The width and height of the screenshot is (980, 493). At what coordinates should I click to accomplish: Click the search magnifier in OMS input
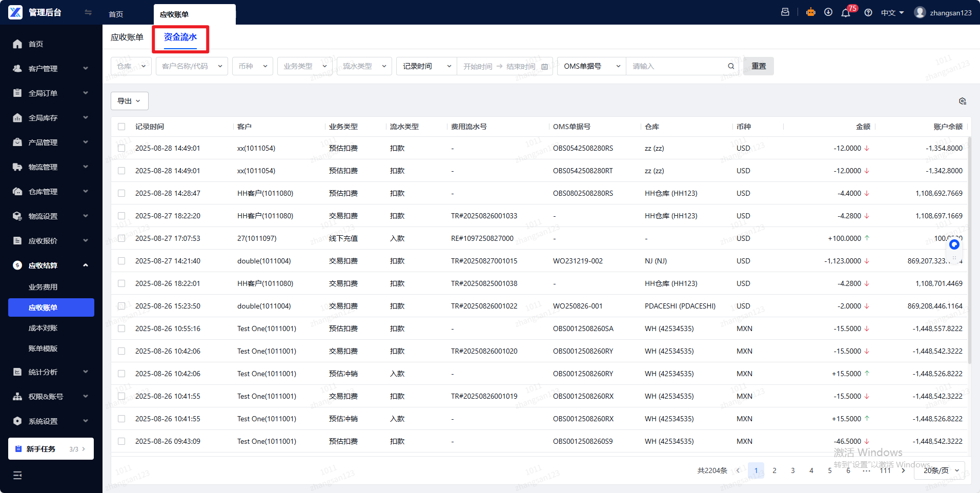coord(731,66)
